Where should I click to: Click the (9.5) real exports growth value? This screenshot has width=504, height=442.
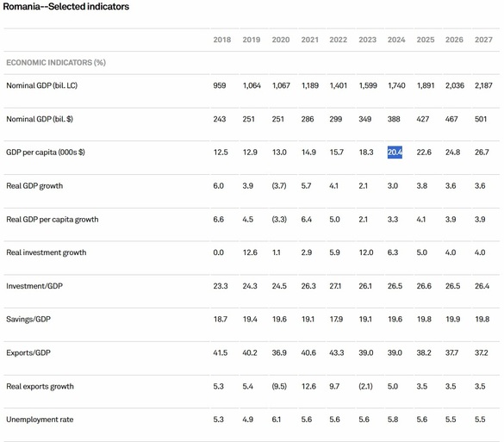(x=279, y=386)
